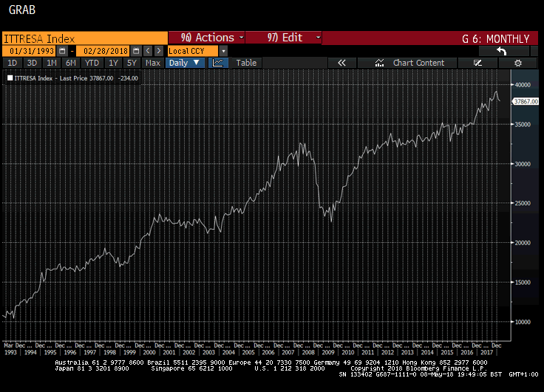Viewport: 544px width, 392px height.
Task: Select the 1Y time range
Action: pyautogui.click(x=113, y=63)
